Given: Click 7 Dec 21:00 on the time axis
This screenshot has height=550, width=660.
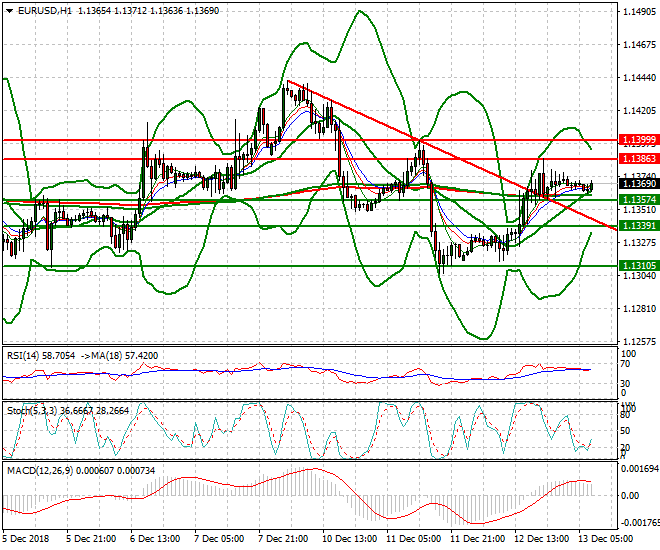Looking at the screenshot, I should [x=283, y=539].
